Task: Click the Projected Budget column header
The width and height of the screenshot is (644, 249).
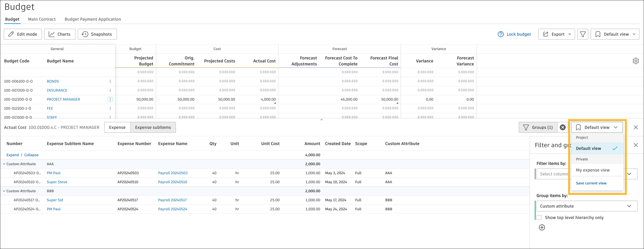Action: coord(143,61)
